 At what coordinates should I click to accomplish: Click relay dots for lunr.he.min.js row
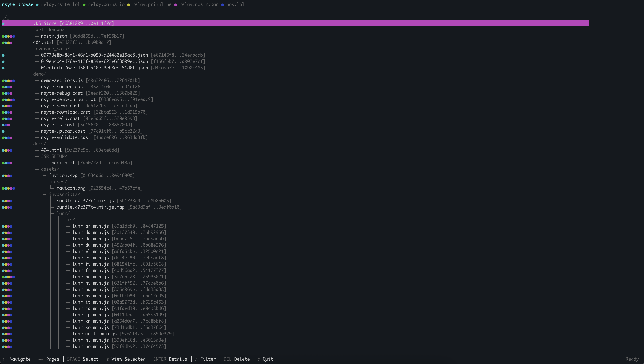[x=8, y=277]
